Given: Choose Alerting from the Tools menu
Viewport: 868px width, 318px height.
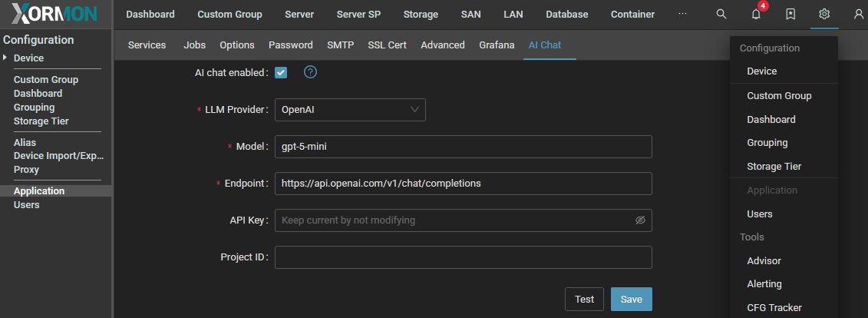Looking at the screenshot, I should [764, 284].
